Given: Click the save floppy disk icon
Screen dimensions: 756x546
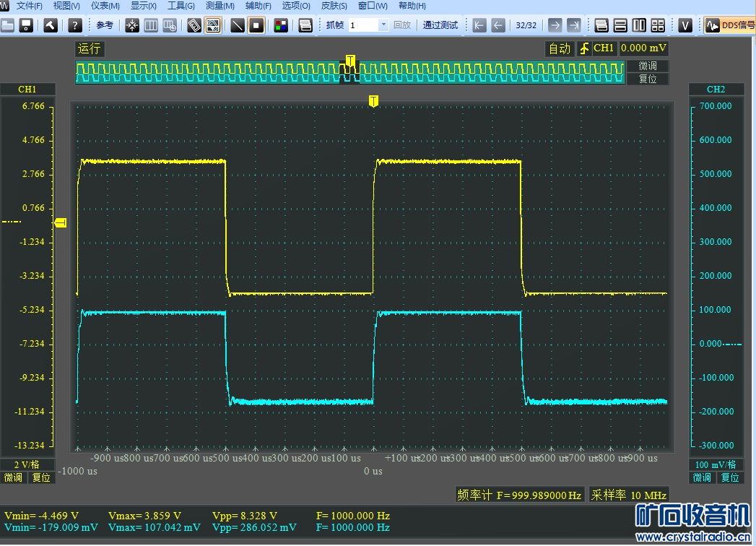Looking at the screenshot, I should 26,25.
